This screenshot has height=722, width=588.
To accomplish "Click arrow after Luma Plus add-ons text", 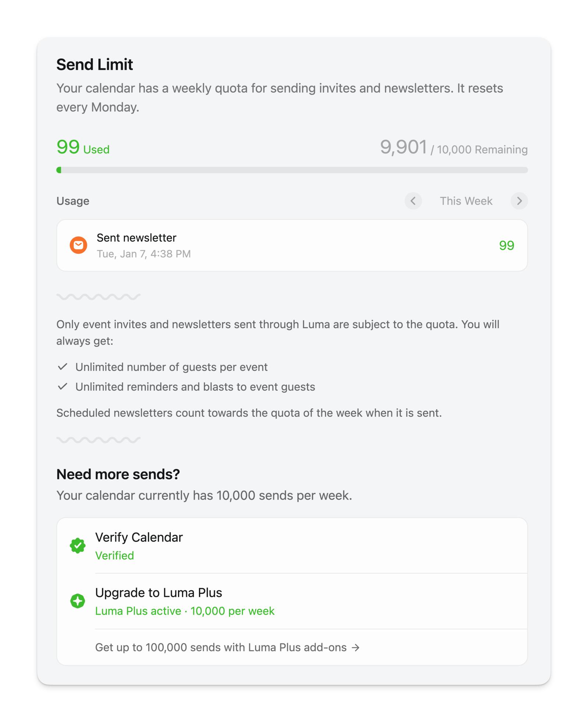I will tap(355, 647).
